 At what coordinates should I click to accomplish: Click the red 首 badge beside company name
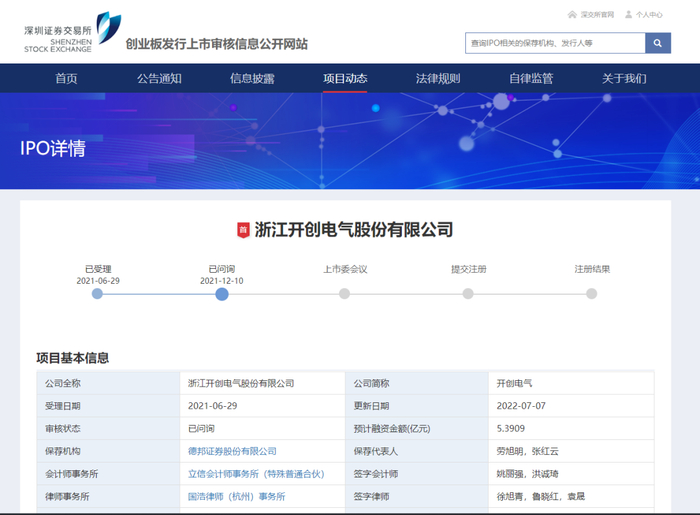243,230
